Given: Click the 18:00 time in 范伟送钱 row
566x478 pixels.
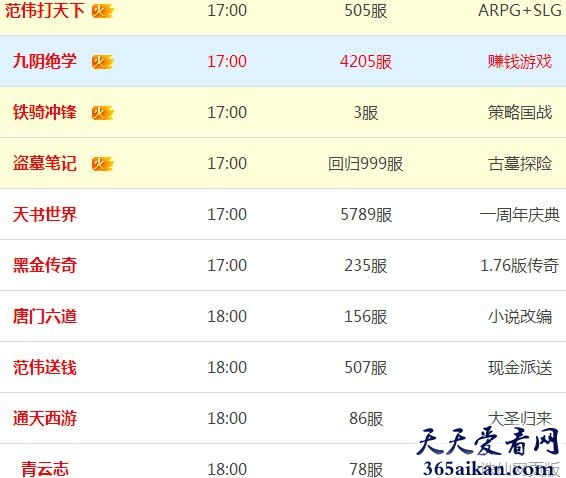Looking at the screenshot, I should tap(227, 368).
